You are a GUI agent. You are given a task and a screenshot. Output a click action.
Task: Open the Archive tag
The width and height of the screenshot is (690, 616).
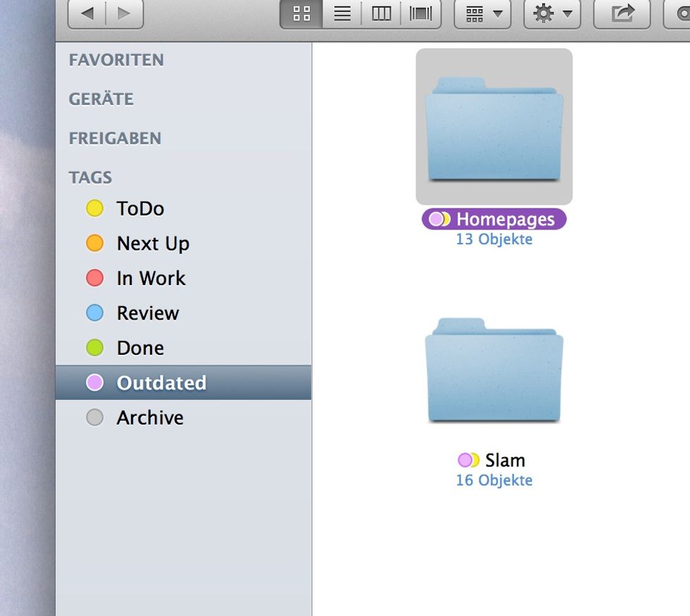183,417
